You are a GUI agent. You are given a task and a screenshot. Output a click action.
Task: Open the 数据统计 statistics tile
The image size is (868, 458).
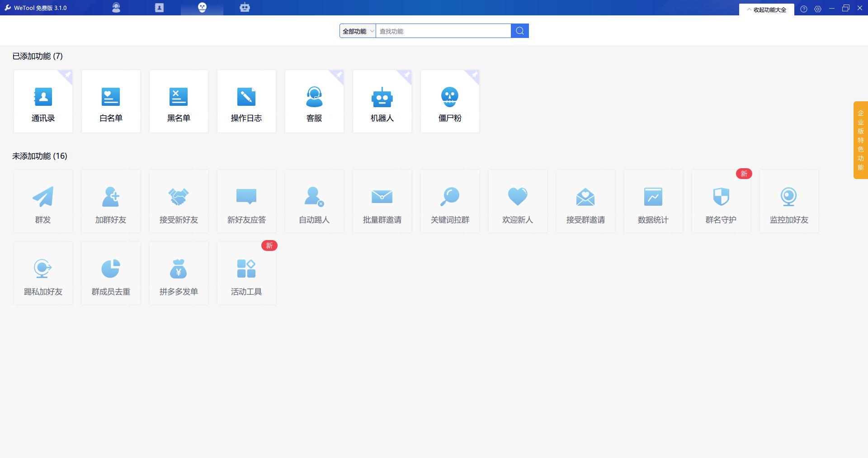coord(653,202)
